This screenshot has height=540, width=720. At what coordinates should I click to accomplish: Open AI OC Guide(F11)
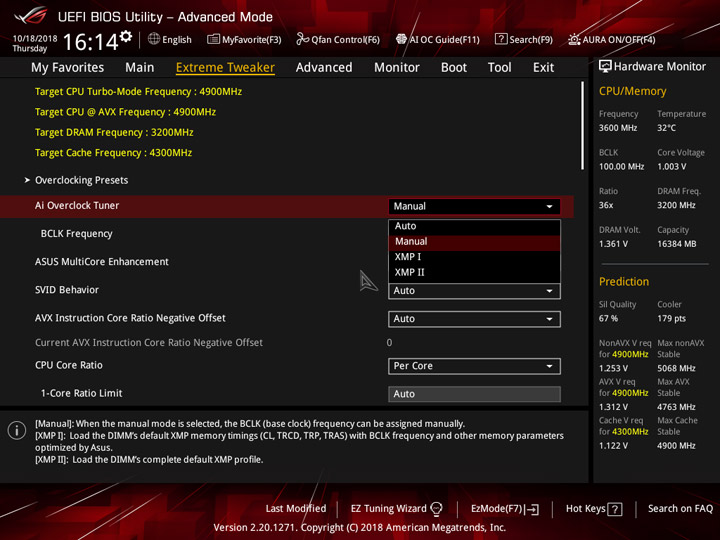click(x=438, y=39)
